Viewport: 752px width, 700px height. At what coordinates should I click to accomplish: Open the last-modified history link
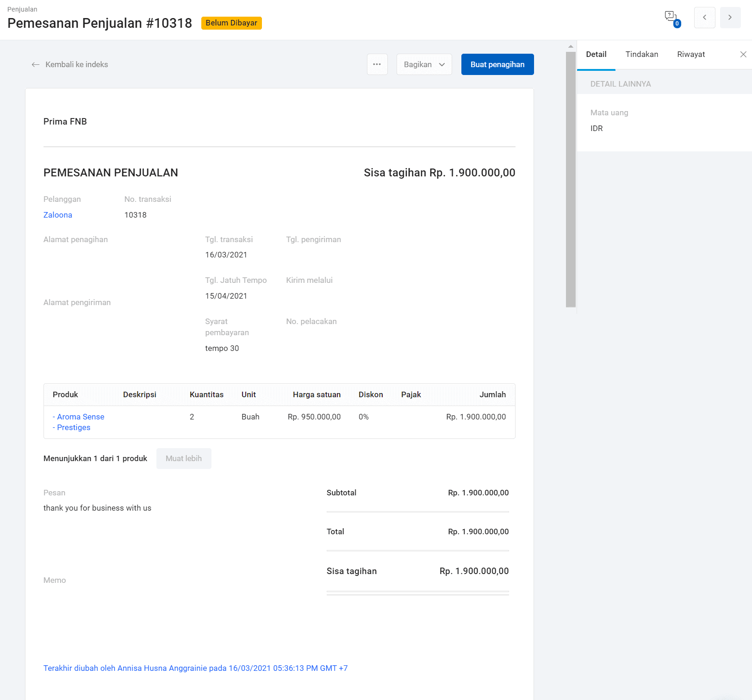[195, 668]
